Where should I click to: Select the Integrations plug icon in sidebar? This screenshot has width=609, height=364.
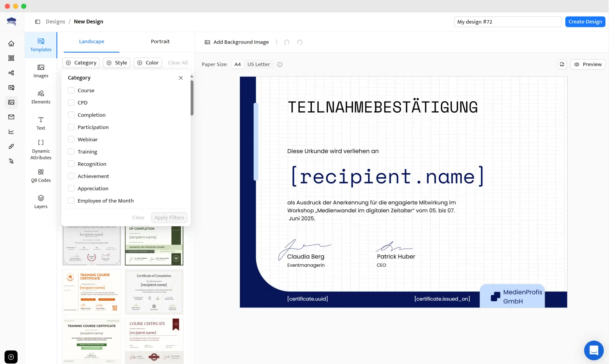coord(11,146)
